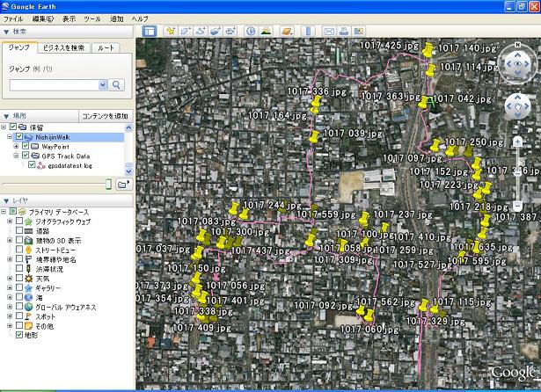541x392 pixels.
Task: Click the map zoom slider handle
Action: [x=517, y=171]
